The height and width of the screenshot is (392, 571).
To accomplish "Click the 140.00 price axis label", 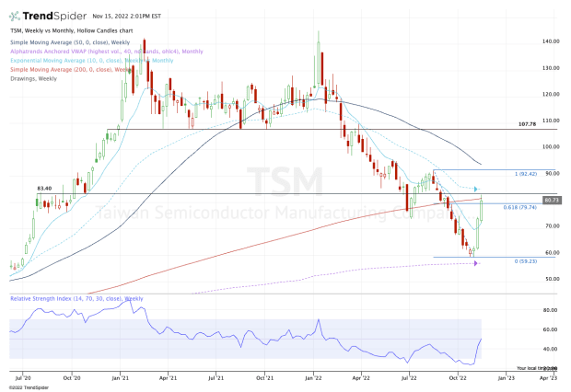I will (551, 41).
